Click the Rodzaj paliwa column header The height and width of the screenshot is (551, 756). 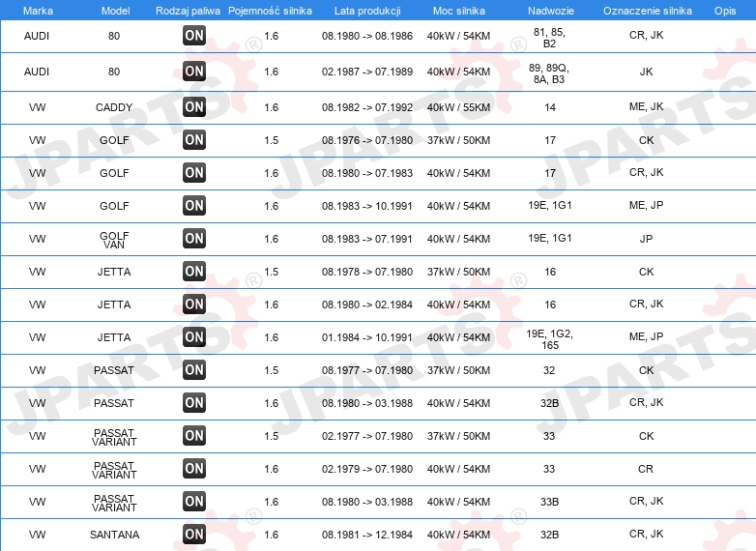[188, 11]
